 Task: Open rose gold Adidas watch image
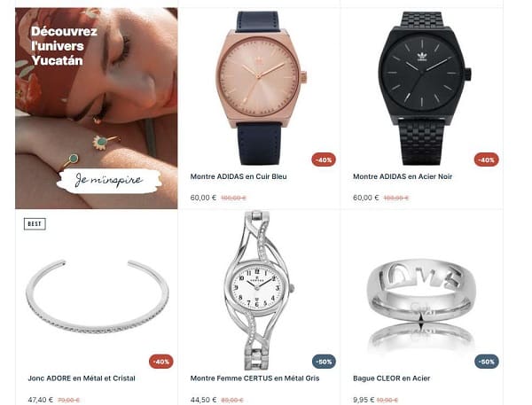[x=260, y=89]
